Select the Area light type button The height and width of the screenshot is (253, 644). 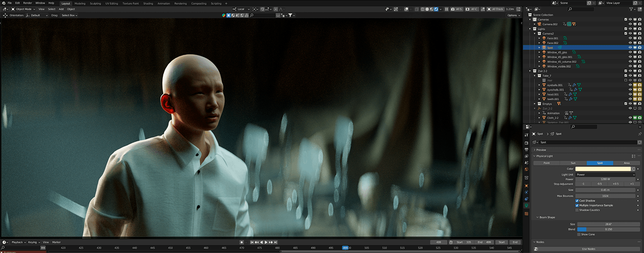pos(626,163)
